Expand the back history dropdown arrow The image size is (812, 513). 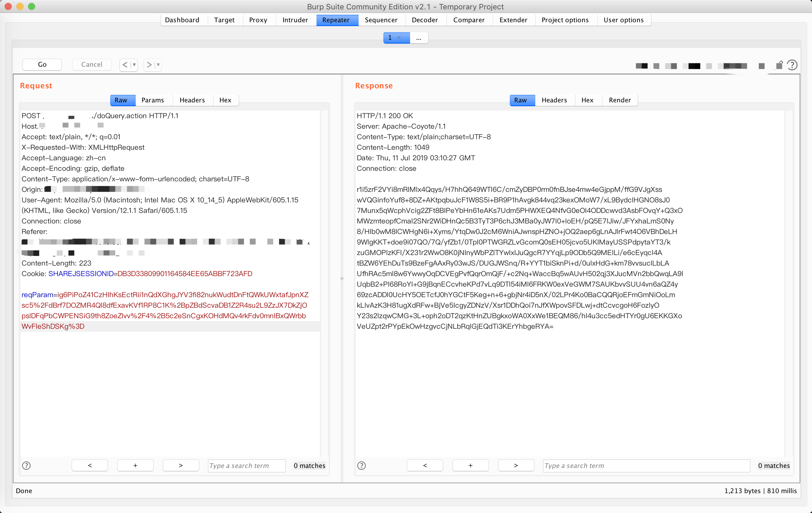tap(134, 64)
